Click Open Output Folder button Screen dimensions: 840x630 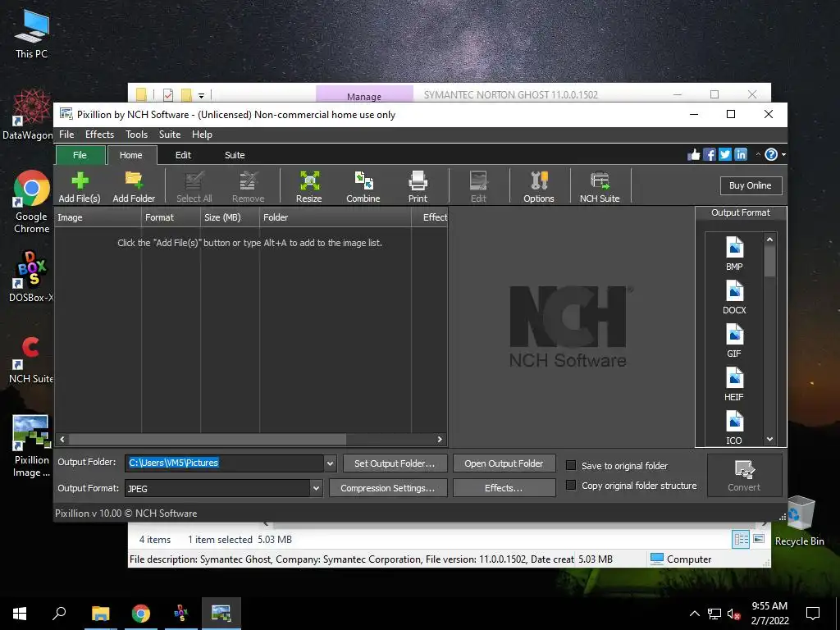[504, 463]
